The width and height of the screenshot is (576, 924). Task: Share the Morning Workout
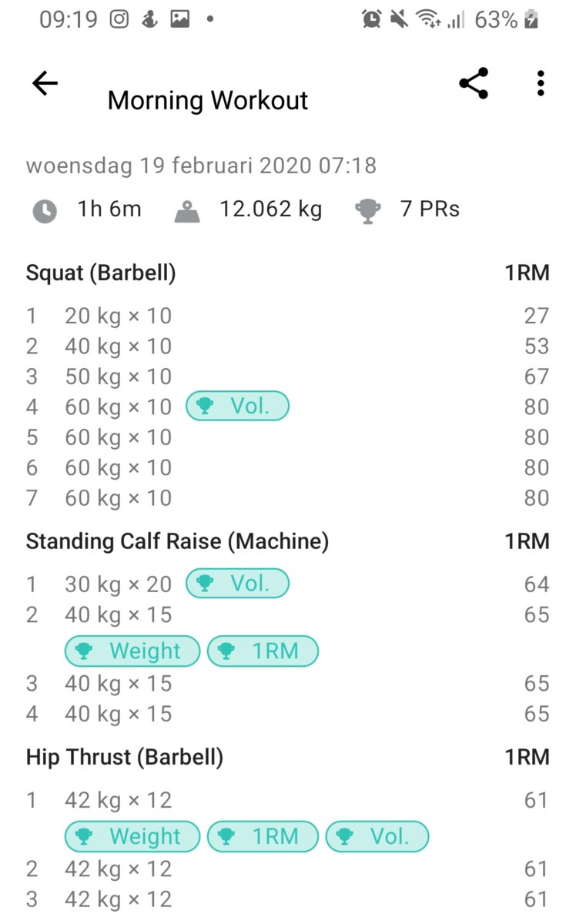474,83
